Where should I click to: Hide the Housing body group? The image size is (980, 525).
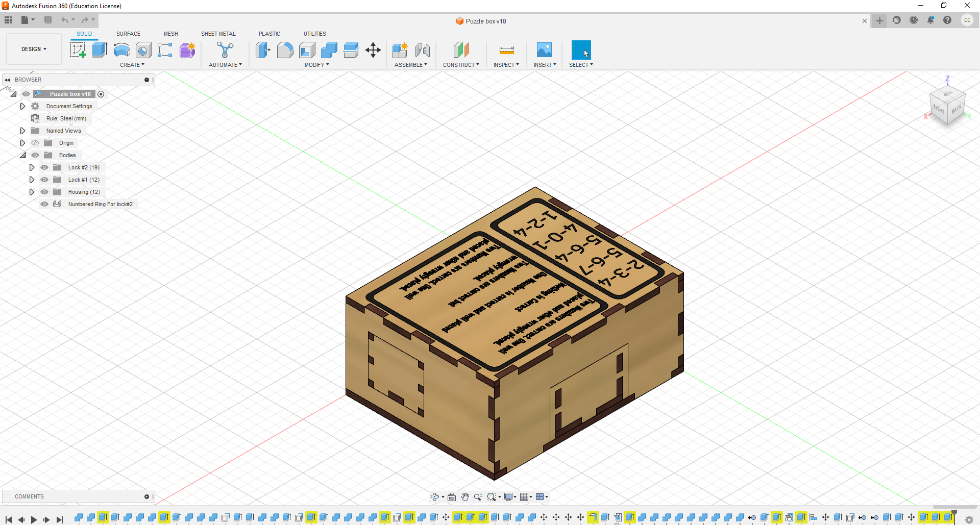pyautogui.click(x=44, y=192)
